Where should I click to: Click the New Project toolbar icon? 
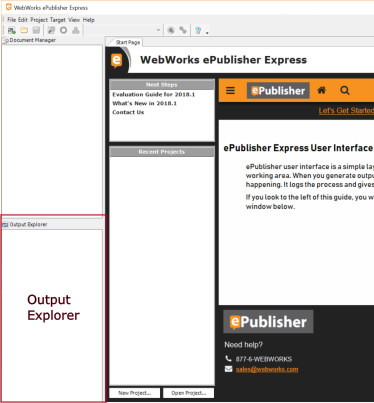point(12,30)
